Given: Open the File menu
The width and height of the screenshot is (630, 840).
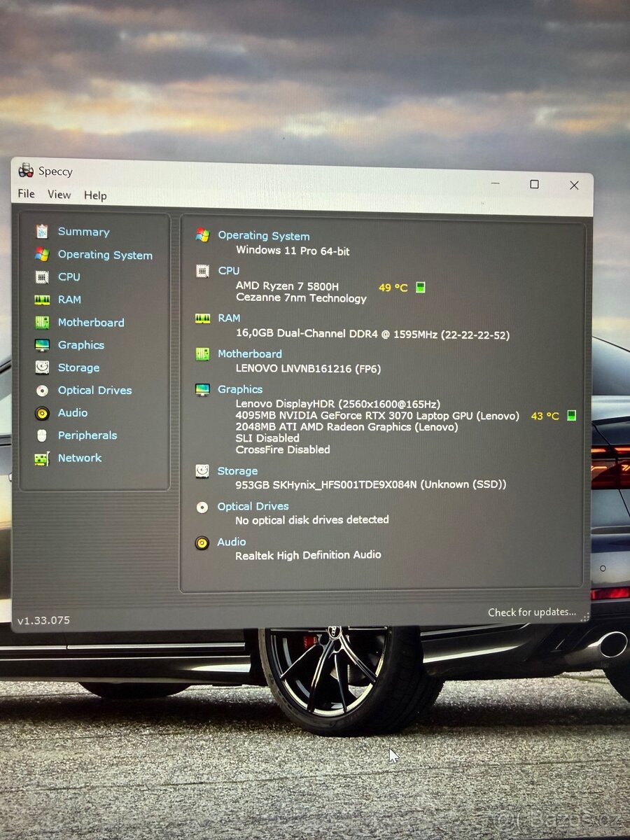Looking at the screenshot, I should pos(25,195).
